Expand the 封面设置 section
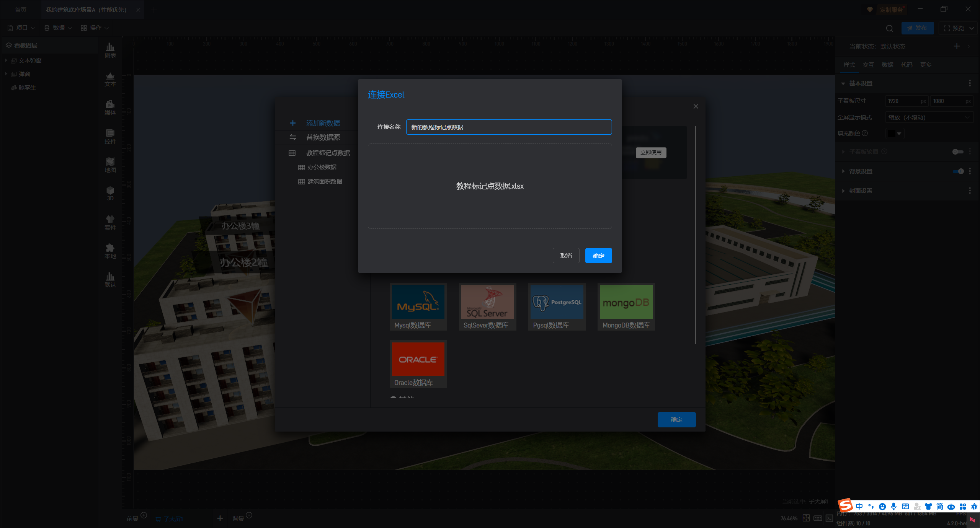980x528 pixels. point(861,191)
